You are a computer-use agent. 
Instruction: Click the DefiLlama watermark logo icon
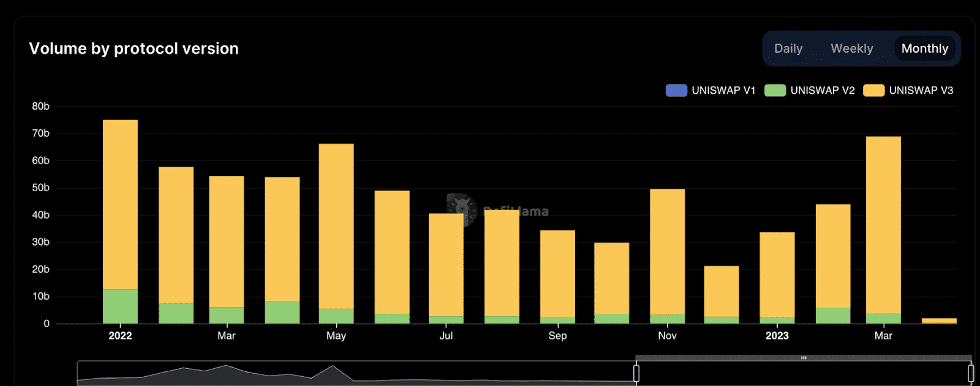[x=462, y=210]
